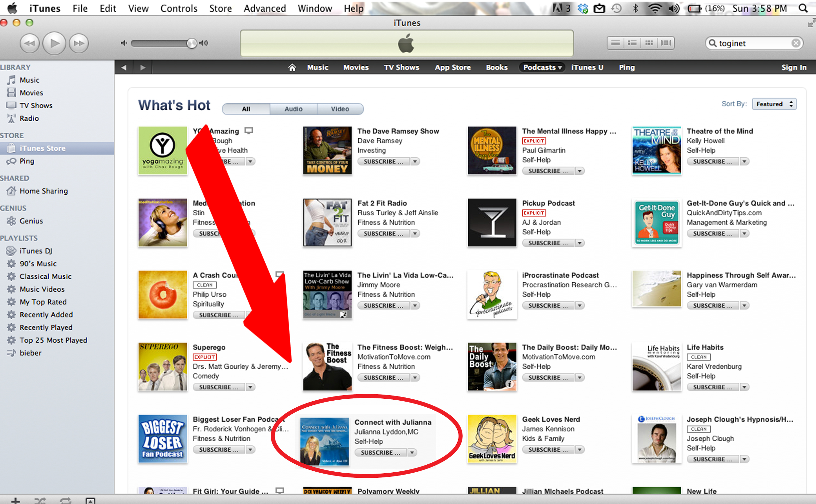Image resolution: width=816 pixels, height=504 pixels.
Task: Open subscribe arrow for Connect with Julianna
Action: click(412, 453)
